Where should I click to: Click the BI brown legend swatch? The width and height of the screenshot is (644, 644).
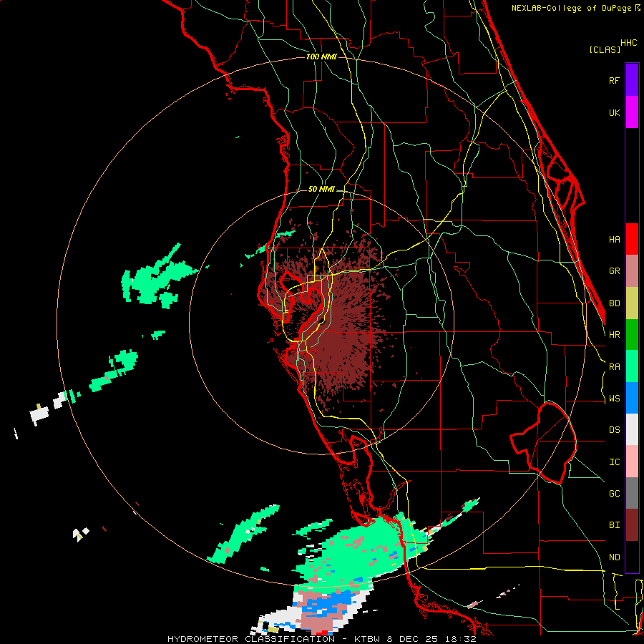(632, 525)
